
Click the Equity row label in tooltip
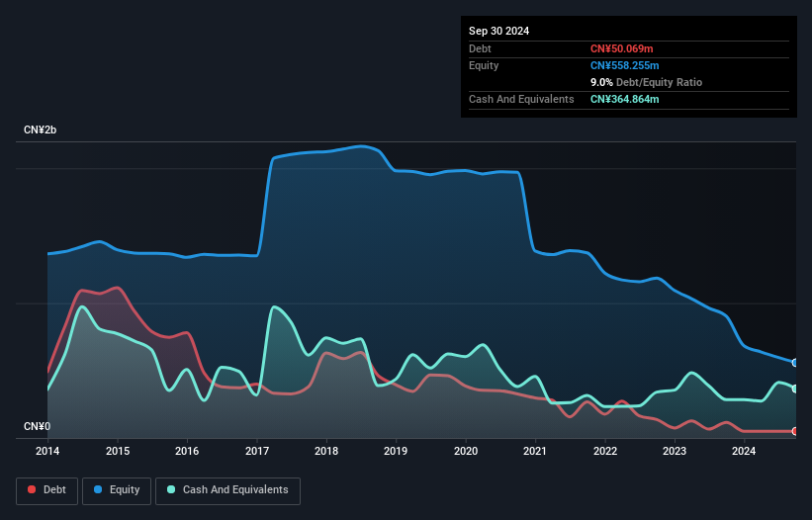[x=484, y=65]
